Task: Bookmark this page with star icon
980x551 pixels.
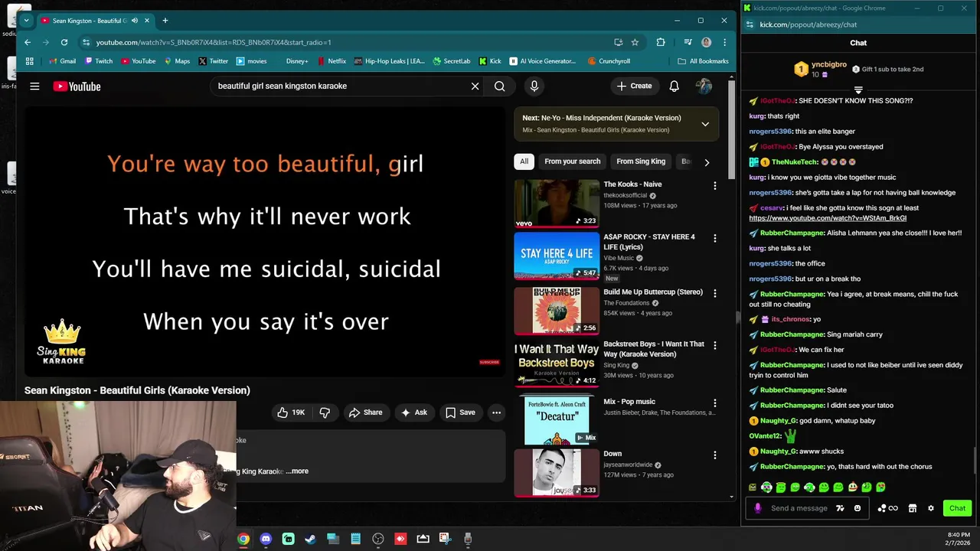Action: 635,42
